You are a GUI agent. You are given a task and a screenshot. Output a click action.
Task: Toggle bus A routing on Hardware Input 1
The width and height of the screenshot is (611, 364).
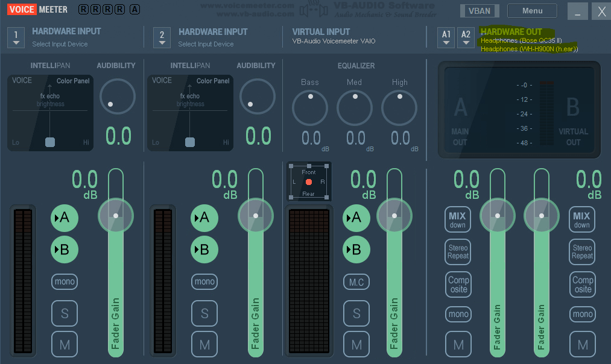(65, 218)
